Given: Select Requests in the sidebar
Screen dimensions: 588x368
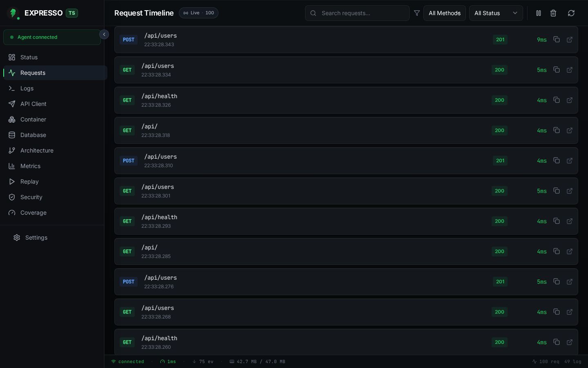Looking at the screenshot, I should (x=55, y=73).
